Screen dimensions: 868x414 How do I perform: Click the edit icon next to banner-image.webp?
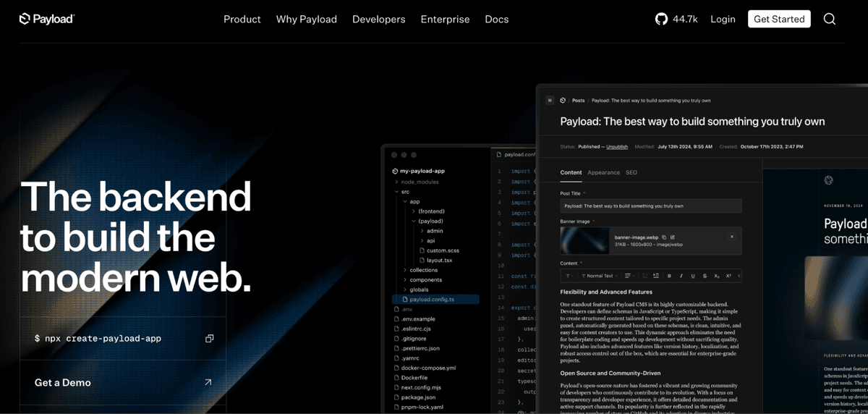click(673, 237)
